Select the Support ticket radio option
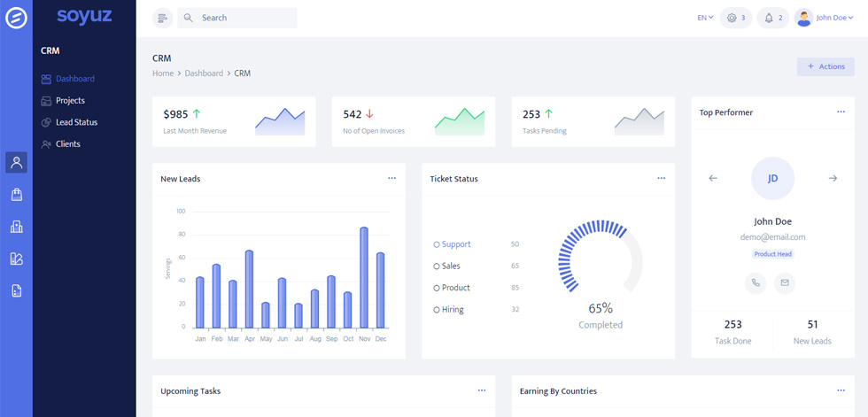 click(x=436, y=244)
